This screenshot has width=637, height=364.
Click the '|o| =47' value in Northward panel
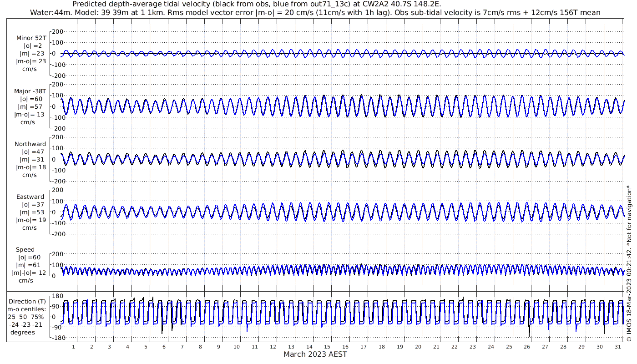(x=32, y=152)
